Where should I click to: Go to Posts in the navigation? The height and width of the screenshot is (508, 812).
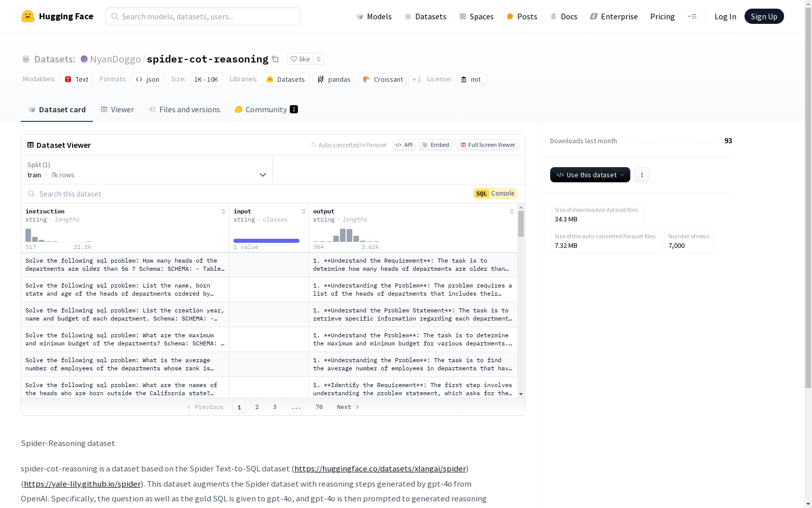click(x=522, y=16)
